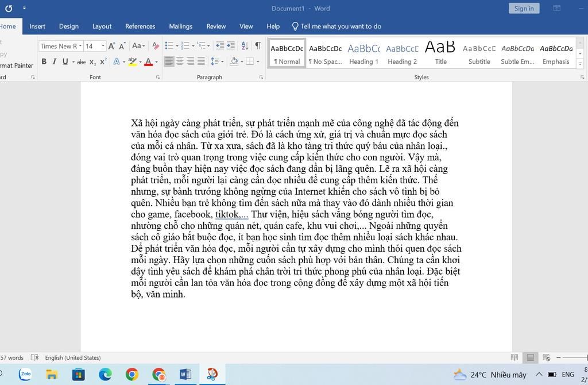Switch to Web Layout view

point(547,357)
